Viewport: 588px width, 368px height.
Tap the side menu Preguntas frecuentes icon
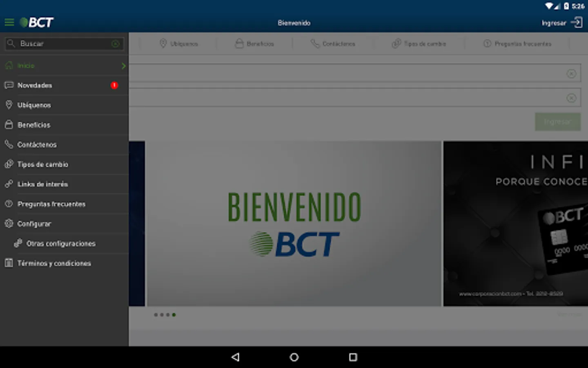9,203
